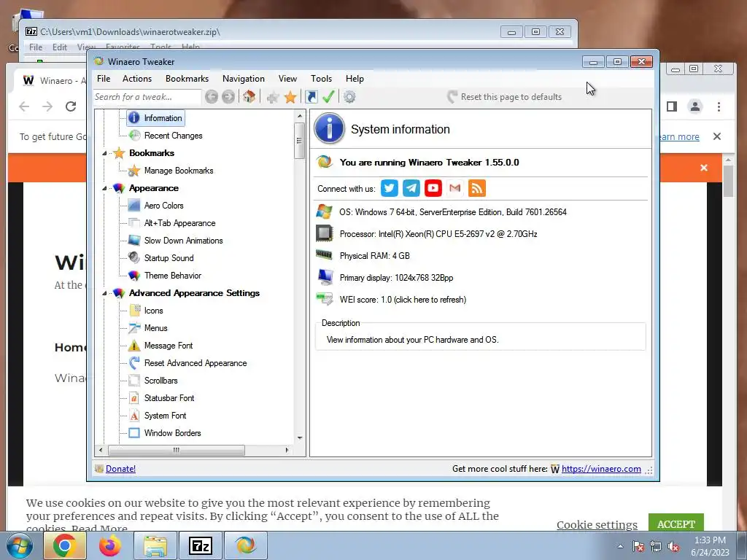This screenshot has height=560, width=747.
Task: Open the Twitter social icon
Action: point(390,188)
